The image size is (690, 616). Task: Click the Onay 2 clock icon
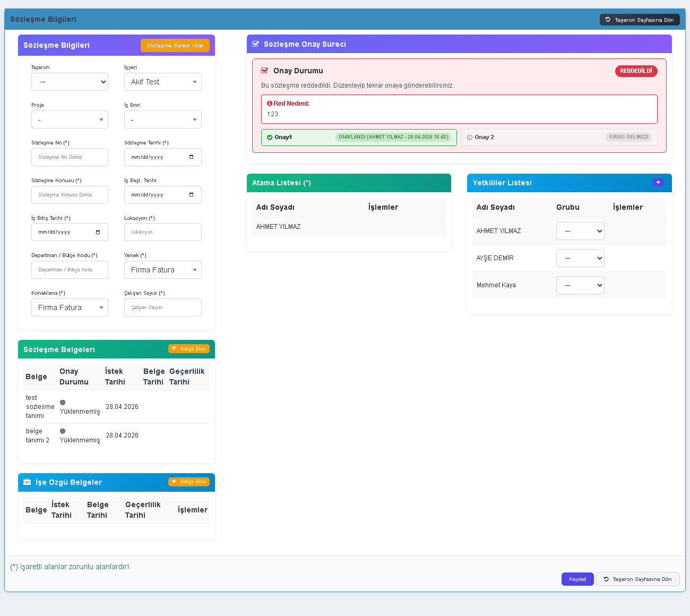point(470,138)
